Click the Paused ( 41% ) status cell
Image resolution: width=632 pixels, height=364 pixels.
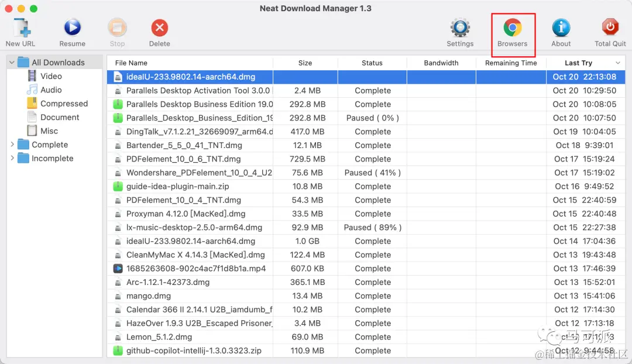pos(372,173)
